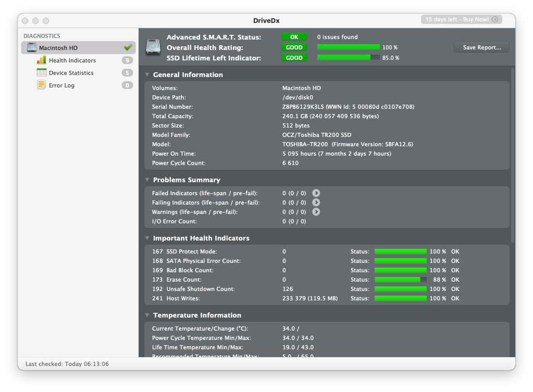
Task: Click the arrow icon beside Failed Indicators
Action: point(316,193)
